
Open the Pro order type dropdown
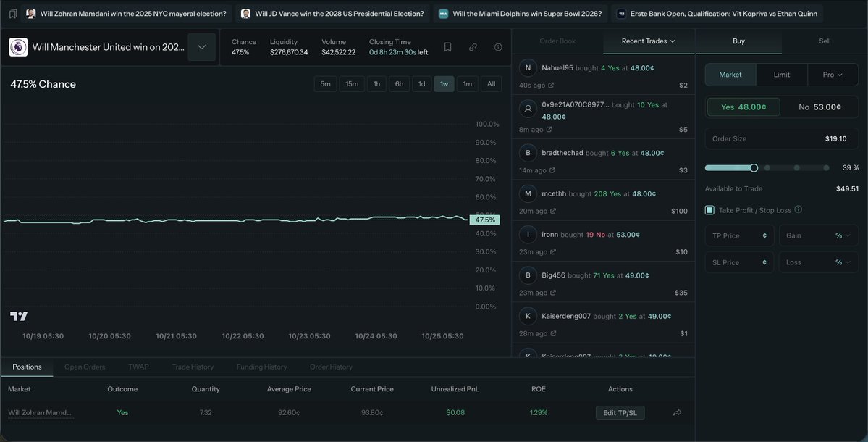pyautogui.click(x=833, y=75)
